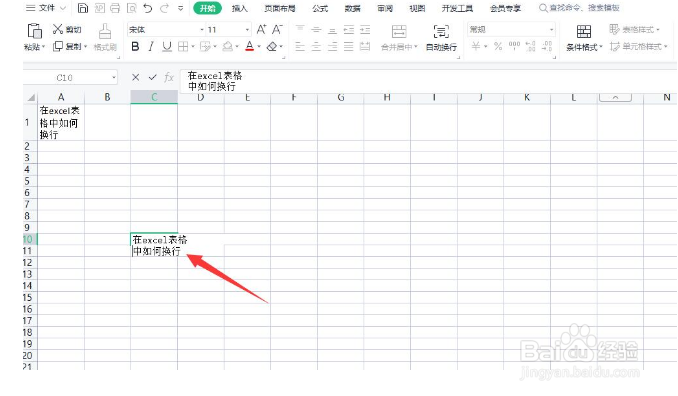Select cell A1 containing wrapped text
The image size is (678, 396).
point(61,122)
